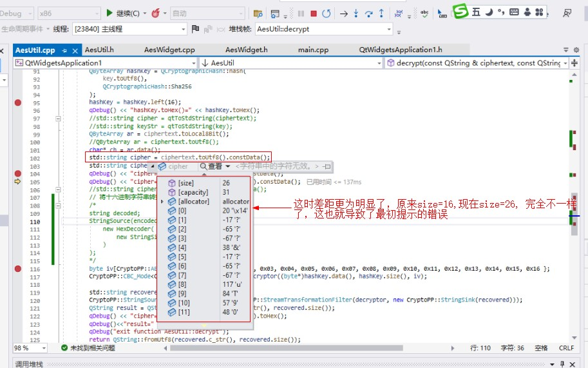Click the split editor icon
The width and height of the screenshot is (588, 368).
point(574,63)
